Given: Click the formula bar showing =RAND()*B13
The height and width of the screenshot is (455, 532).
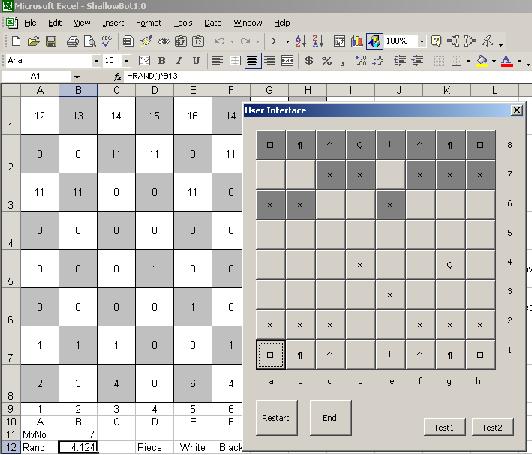Looking at the screenshot, I should click(x=327, y=76).
